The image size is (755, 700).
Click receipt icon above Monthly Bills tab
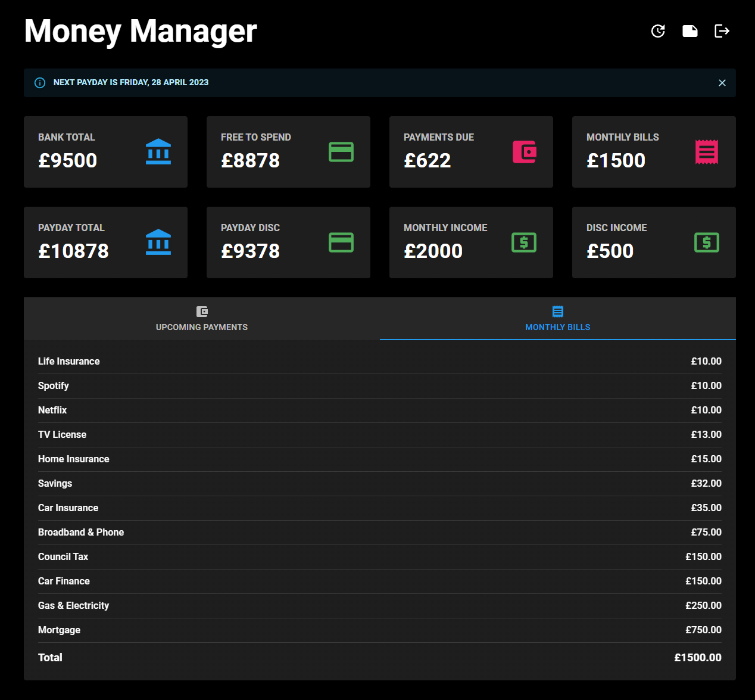coord(558,312)
